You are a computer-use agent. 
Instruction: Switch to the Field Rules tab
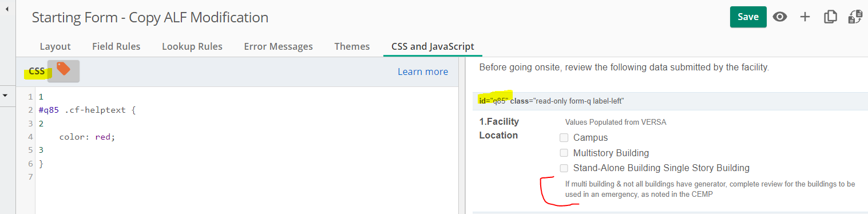pos(116,46)
